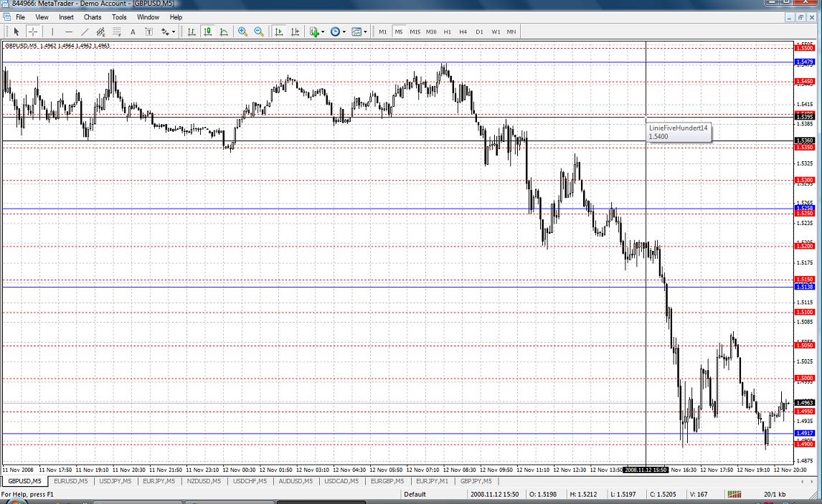Open the Indicators list icon
Image resolution: width=822 pixels, height=504 pixels.
(x=315, y=32)
